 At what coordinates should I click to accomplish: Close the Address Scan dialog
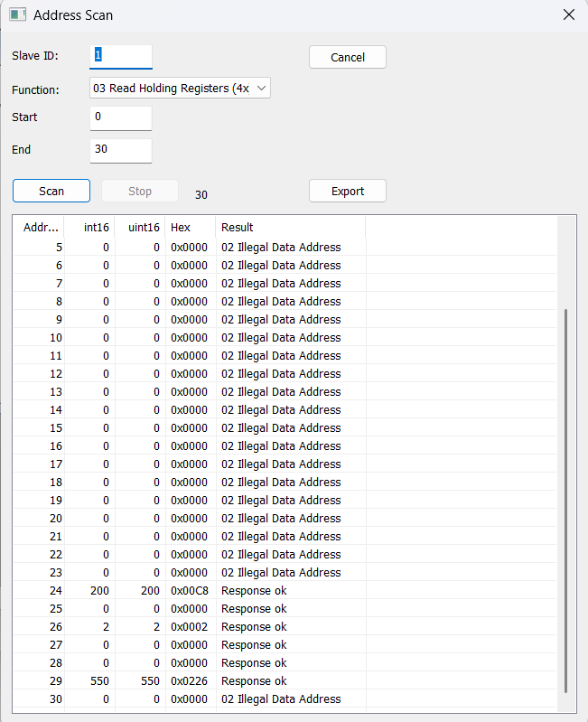pyautogui.click(x=568, y=15)
